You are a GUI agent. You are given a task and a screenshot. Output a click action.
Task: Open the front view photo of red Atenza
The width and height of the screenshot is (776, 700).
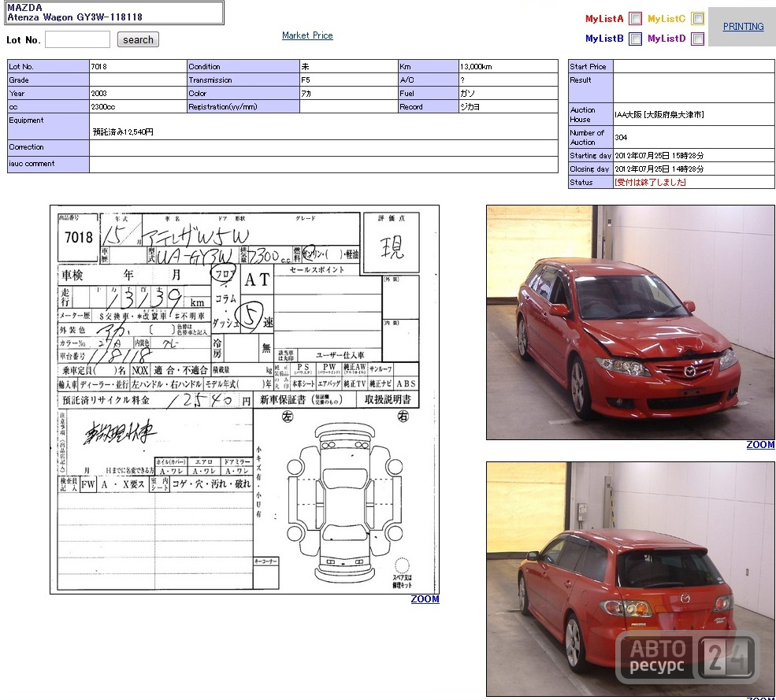click(x=630, y=323)
